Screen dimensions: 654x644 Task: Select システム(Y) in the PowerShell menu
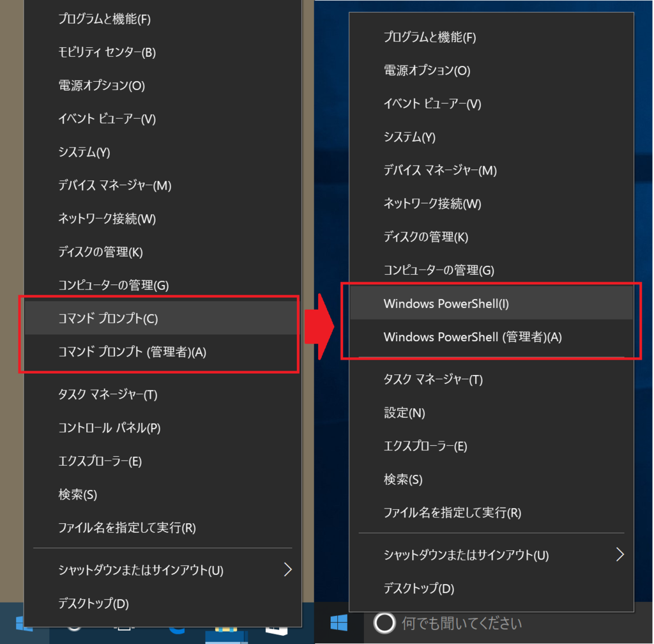491,137
